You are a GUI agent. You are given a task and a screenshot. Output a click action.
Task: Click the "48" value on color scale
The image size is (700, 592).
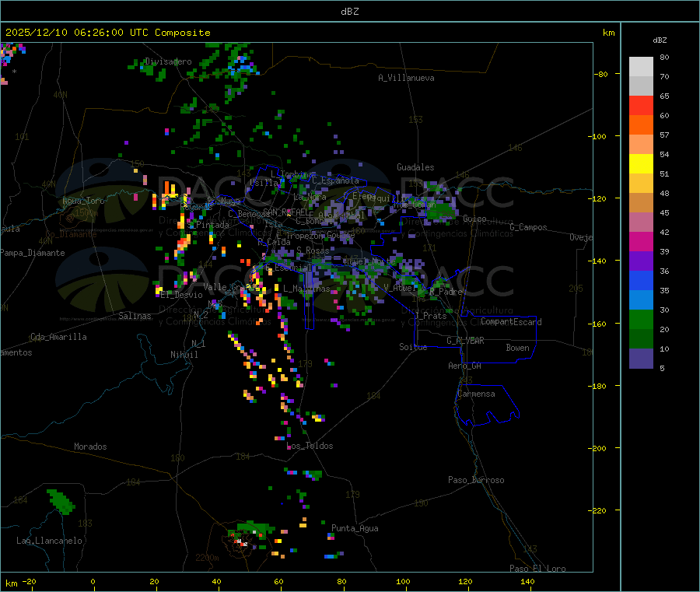click(664, 194)
